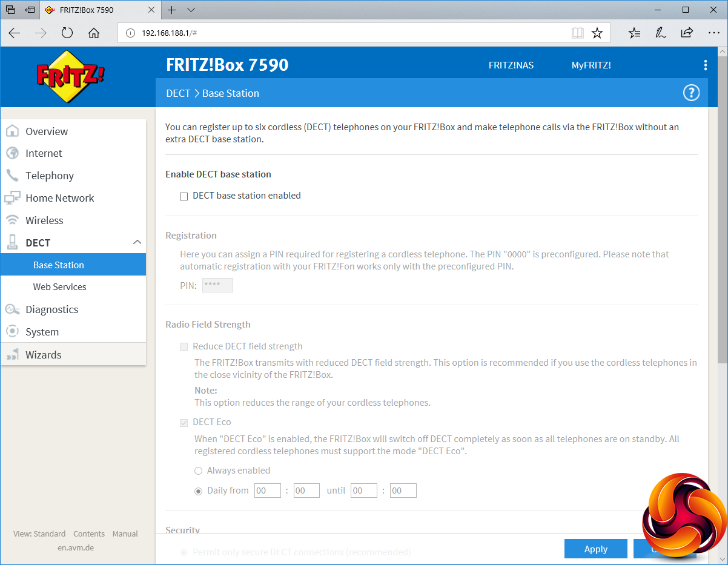Visit the en.avm.de link
The image size is (728, 565).
click(76, 547)
